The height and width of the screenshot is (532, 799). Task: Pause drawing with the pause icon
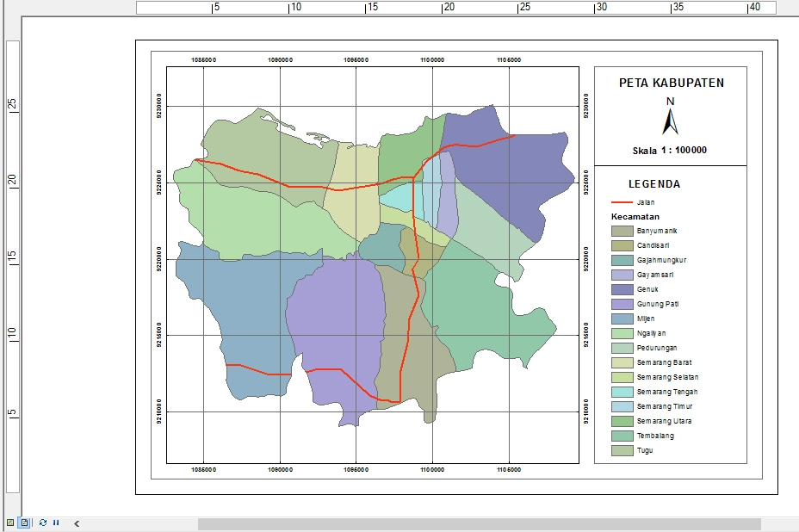tap(56, 523)
